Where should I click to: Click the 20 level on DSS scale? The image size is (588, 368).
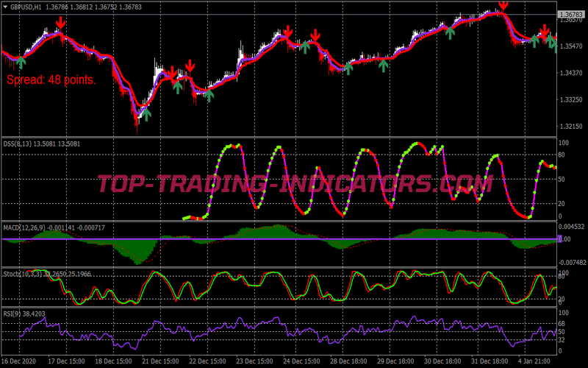[x=562, y=204]
